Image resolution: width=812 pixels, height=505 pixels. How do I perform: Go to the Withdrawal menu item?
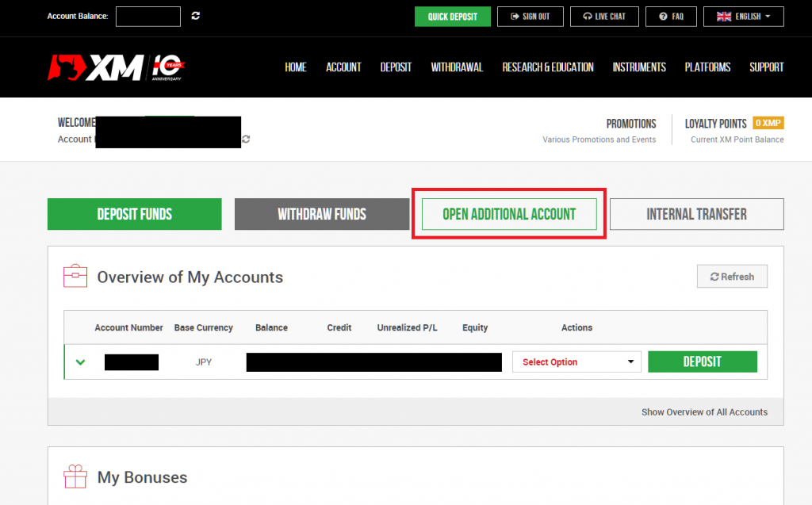(457, 67)
